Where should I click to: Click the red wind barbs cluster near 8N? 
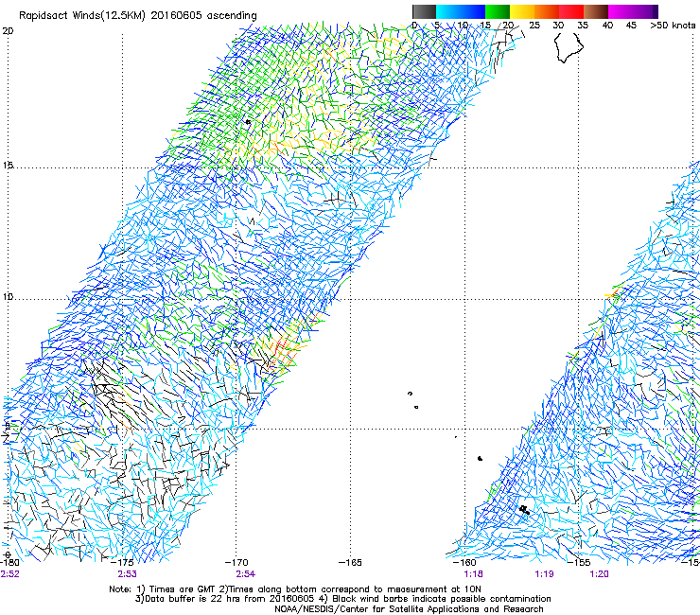coord(281,347)
